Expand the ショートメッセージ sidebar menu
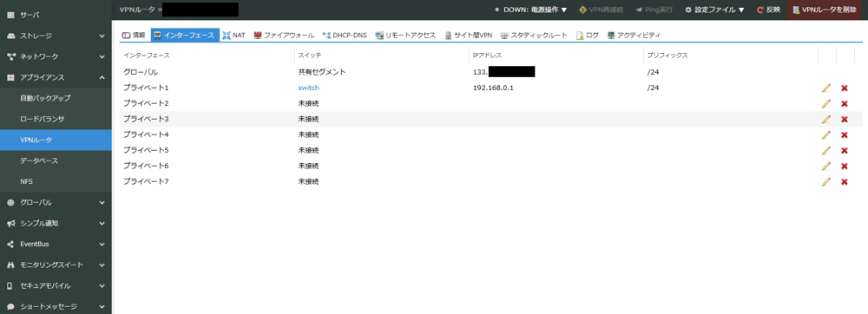The height and width of the screenshot is (314, 868). 56,306
